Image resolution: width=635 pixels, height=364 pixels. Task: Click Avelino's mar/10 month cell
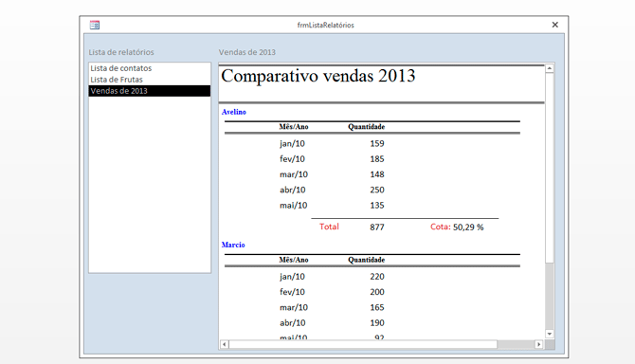tap(294, 174)
